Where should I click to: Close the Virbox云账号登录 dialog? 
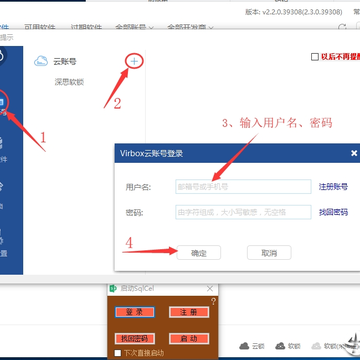point(354,153)
